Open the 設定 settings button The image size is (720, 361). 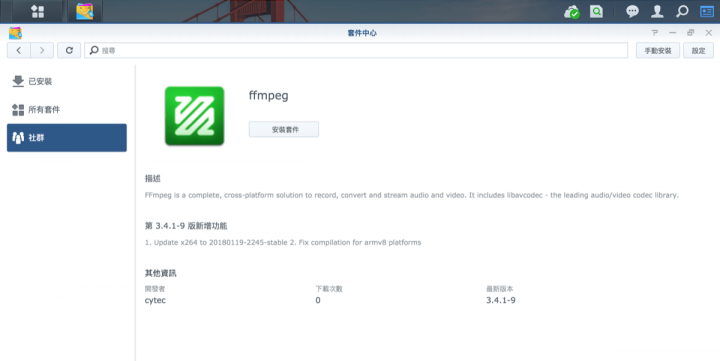point(698,51)
